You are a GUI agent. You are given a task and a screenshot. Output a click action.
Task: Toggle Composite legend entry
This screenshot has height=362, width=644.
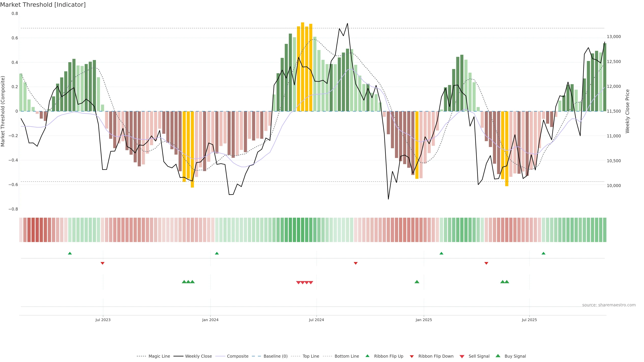(x=237, y=356)
